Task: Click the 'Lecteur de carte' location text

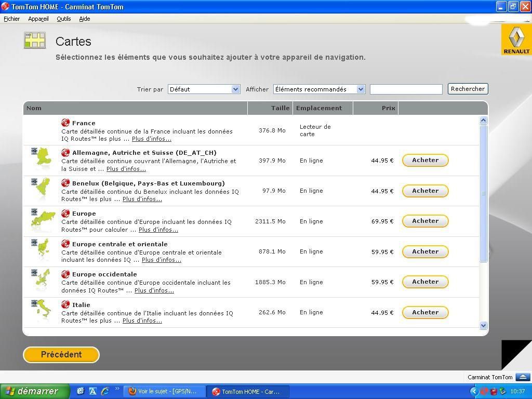Action: 315,130
